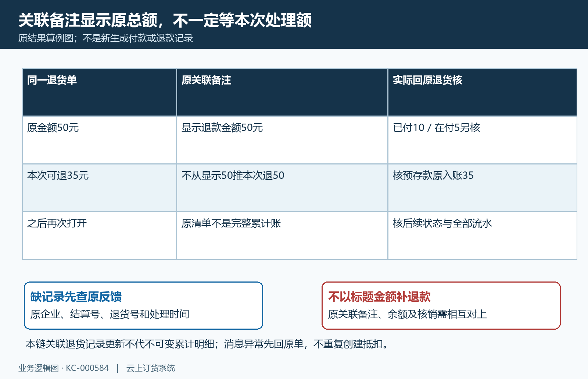Click the cell 之后再次打开

[x=99, y=235]
